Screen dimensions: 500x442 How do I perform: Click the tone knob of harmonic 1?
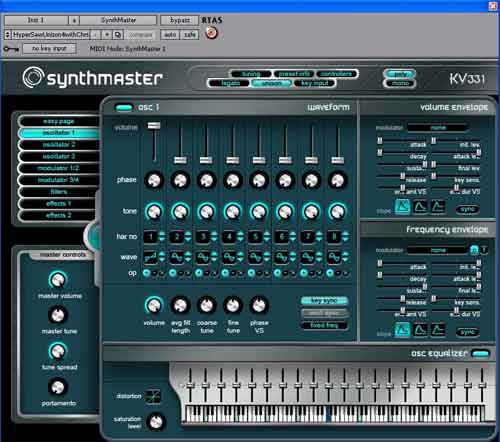[x=154, y=211]
